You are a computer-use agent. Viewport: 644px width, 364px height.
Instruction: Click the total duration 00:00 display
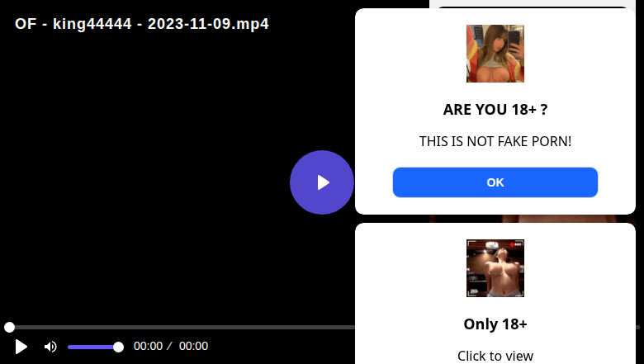193,346
